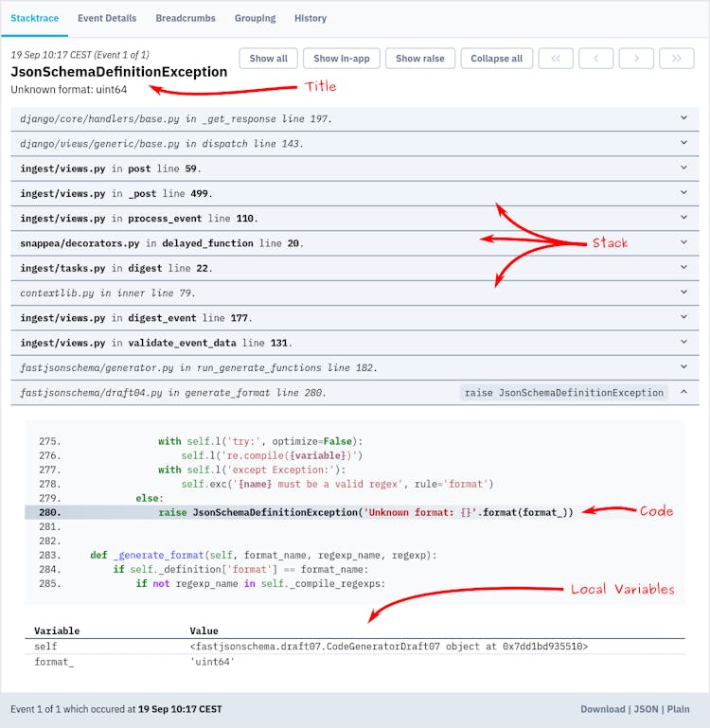Open the Breadcrumbs tab

pos(186,18)
